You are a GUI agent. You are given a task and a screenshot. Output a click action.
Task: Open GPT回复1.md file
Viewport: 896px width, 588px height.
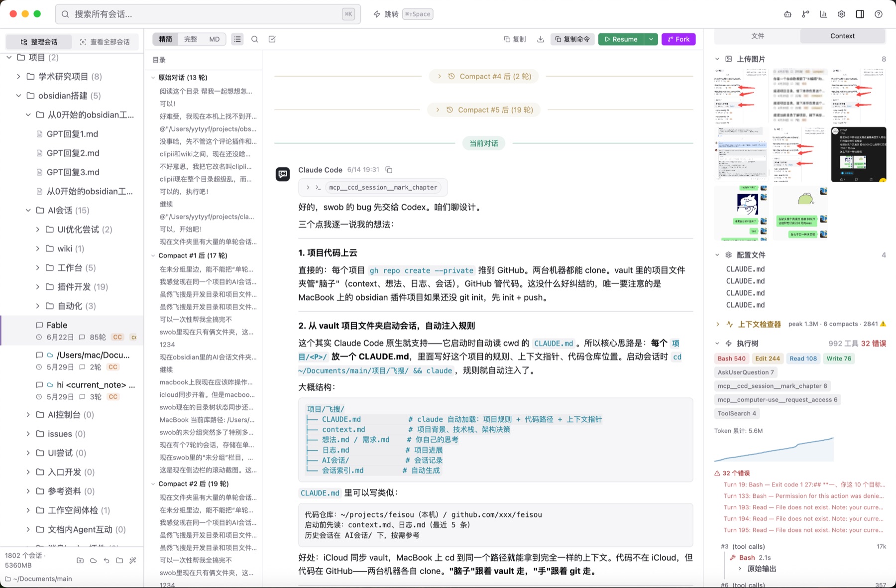coord(72,134)
